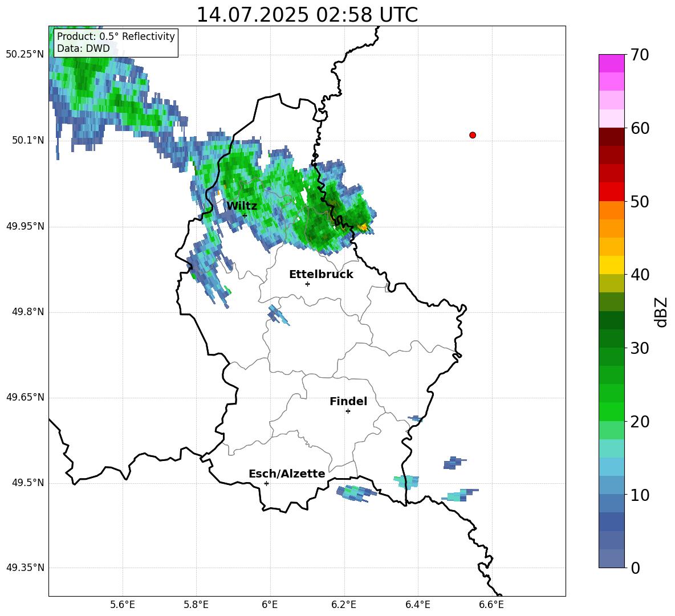Screen dimensions: 675x616
Task: Pick the yellow swatch at 40 dBZ
Action: coord(611,265)
